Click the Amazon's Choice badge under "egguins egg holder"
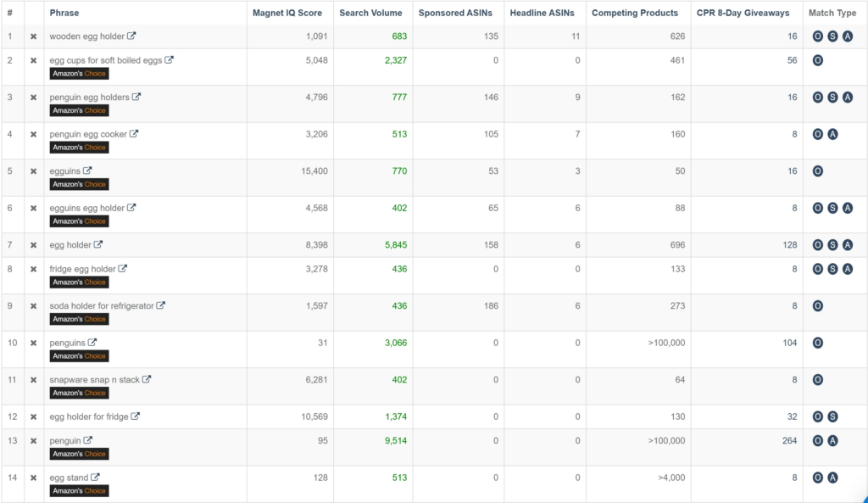 point(79,221)
